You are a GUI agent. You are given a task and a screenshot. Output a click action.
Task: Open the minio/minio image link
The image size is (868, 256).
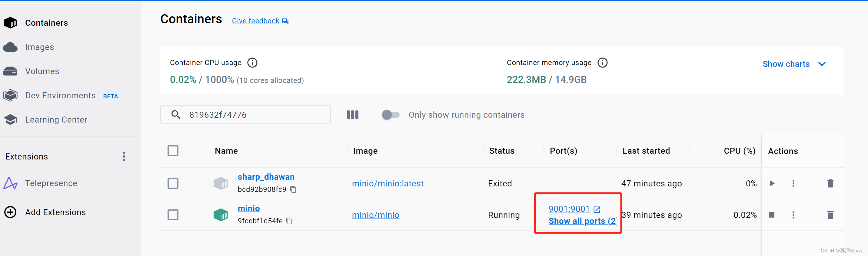[x=376, y=215]
